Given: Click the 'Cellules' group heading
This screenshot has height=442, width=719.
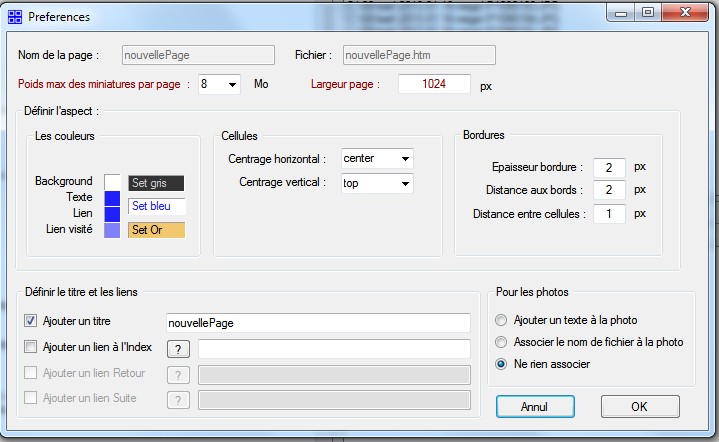Looking at the screenshot, I should pyautogui.click(x=239, y=136).
